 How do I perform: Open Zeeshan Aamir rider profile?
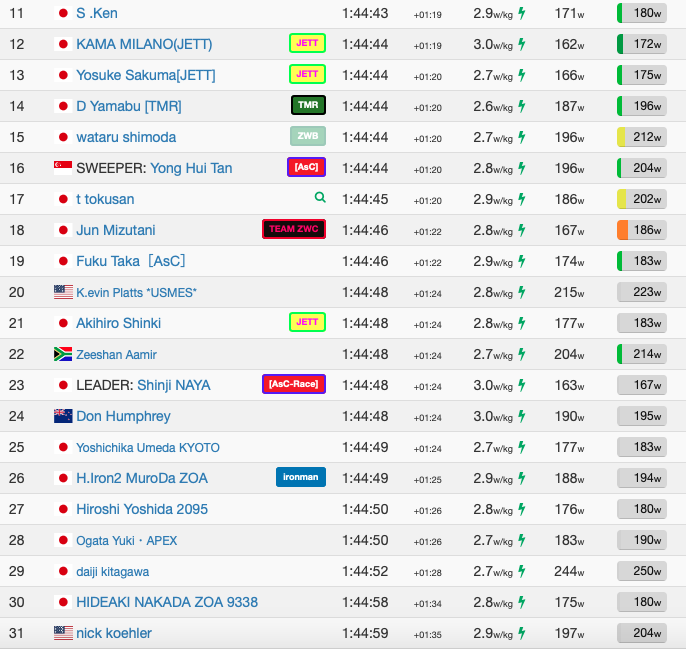coord(116,354)
